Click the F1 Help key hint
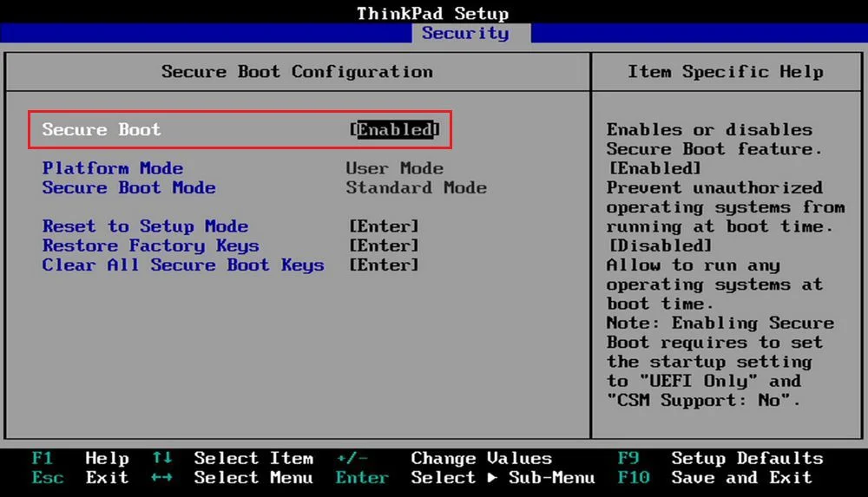Image resolution: width=868 pixels, height=497 pixels. tap(80, 458)
